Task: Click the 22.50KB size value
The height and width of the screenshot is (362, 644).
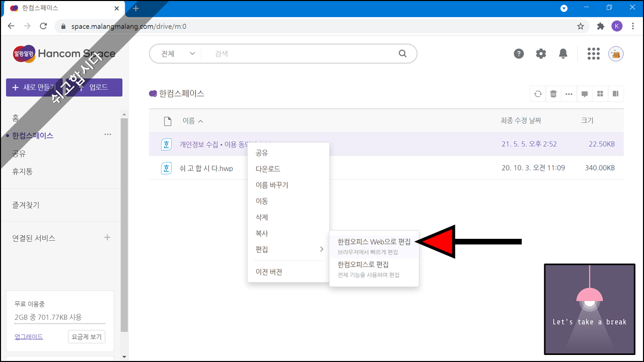Action: [x=602, y=144]
